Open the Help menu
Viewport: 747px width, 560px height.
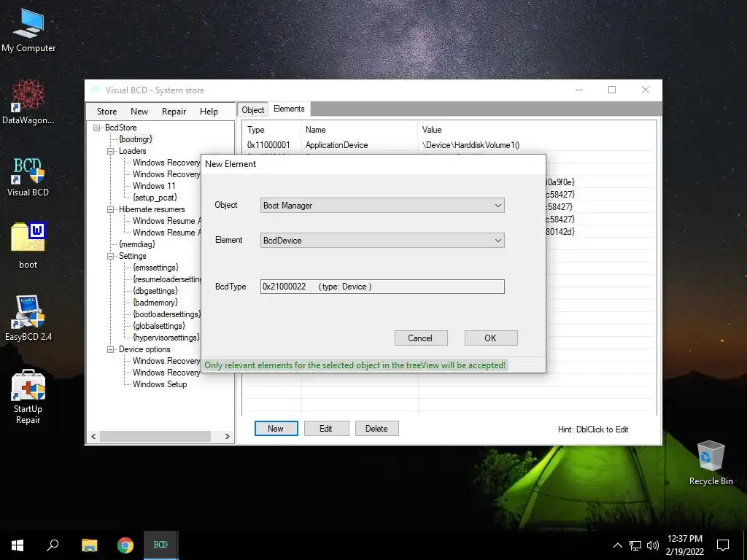tap(209, 112)
